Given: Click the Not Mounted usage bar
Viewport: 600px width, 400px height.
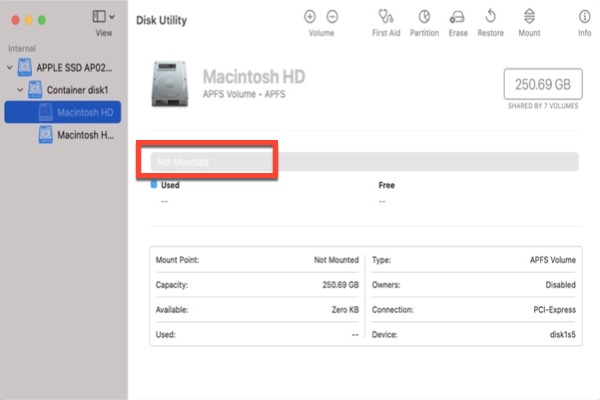Looking at the screenshot, I should tap(363, 161).
